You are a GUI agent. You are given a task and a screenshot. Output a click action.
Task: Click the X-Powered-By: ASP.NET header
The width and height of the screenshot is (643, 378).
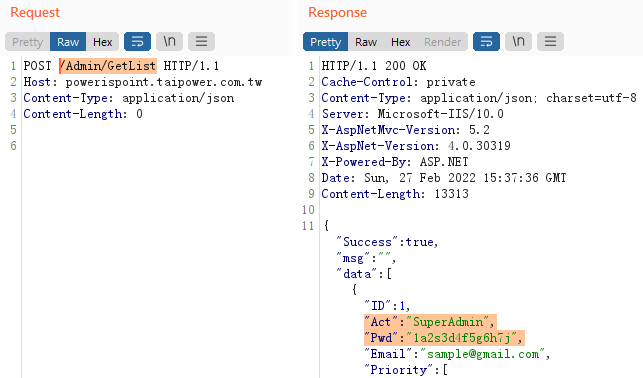click(395, 162)
